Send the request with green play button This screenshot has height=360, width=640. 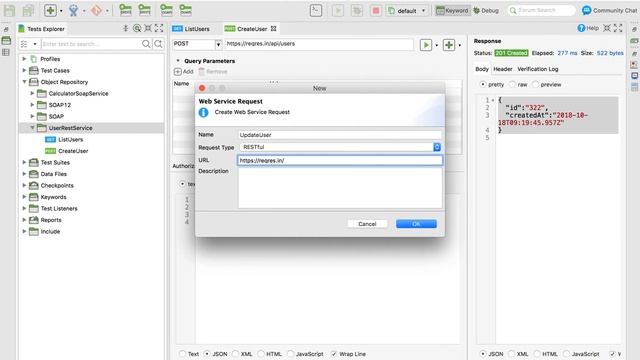click(426, 44)
